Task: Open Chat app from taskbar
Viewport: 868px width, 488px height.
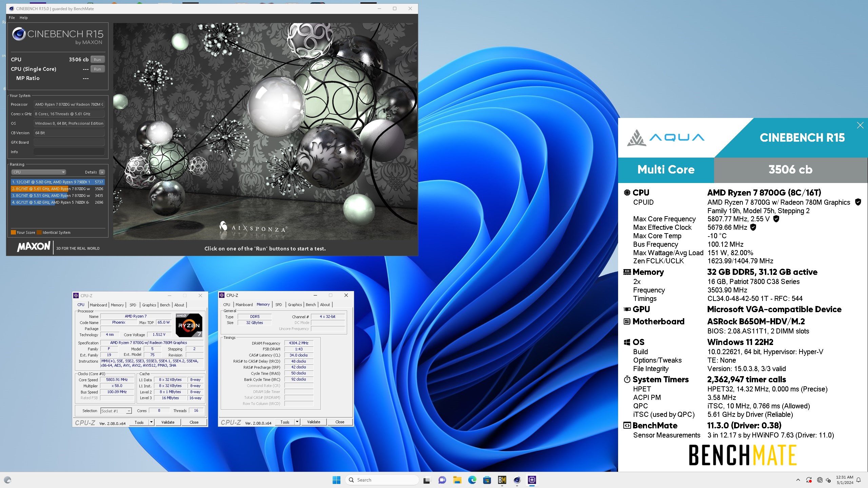Action: point(442,480)
